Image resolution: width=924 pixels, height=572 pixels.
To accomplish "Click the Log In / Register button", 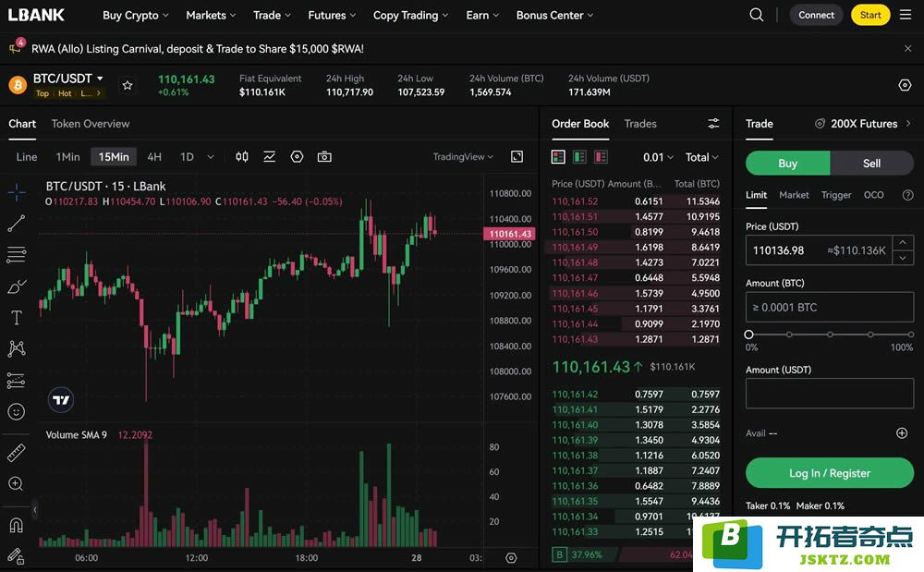I will 830,473.
